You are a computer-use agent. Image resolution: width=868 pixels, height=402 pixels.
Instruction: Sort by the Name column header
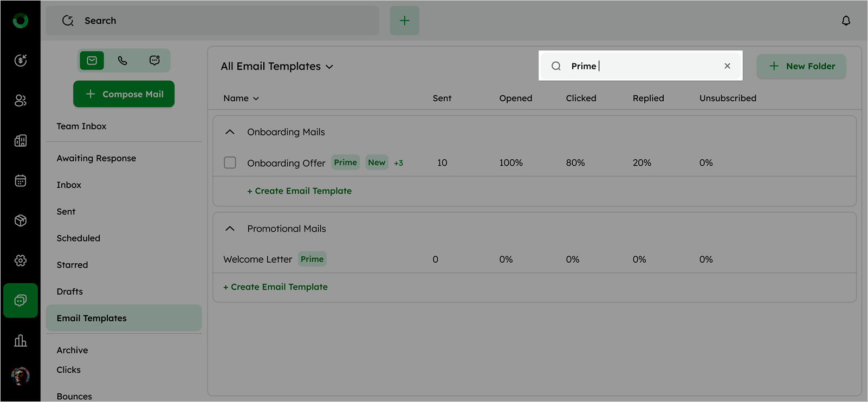click(x=241, y=99)
